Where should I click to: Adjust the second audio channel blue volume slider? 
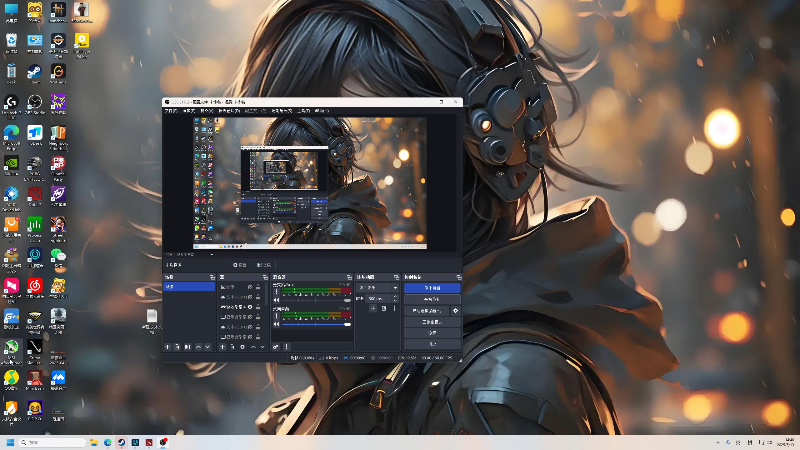point(316,324)
